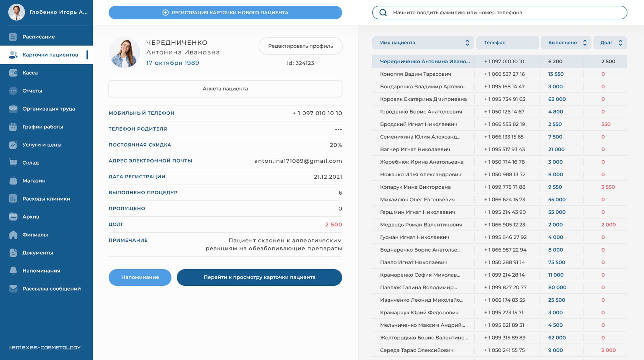The width and height of the screenshot is (644, 360).
Task: Click Редактировать профиль button
Action: pos(300,46)
